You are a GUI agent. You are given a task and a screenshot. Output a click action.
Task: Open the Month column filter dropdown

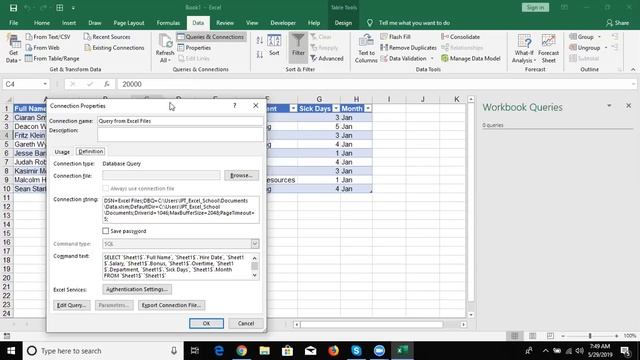pos(368,109)
